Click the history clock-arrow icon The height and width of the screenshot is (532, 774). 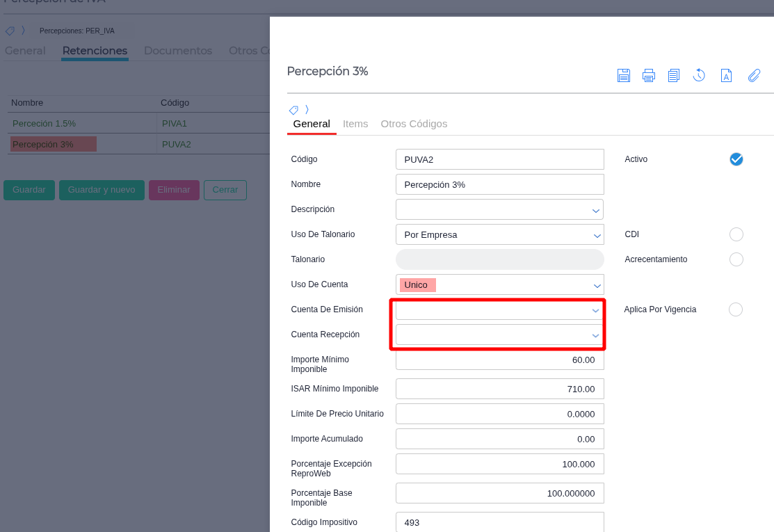pos(699,76)
